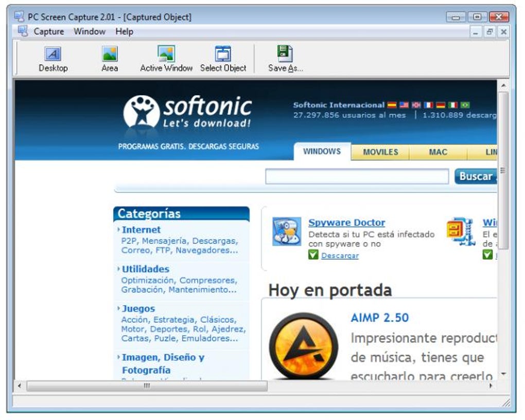
Task: Select the French flag icon
Action: click(x=428, y=105)
